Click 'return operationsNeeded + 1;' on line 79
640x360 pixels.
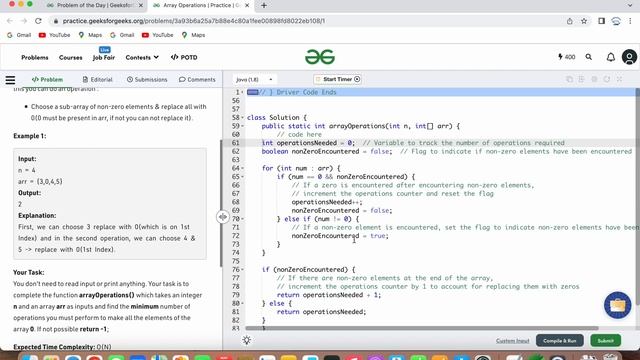329,295
